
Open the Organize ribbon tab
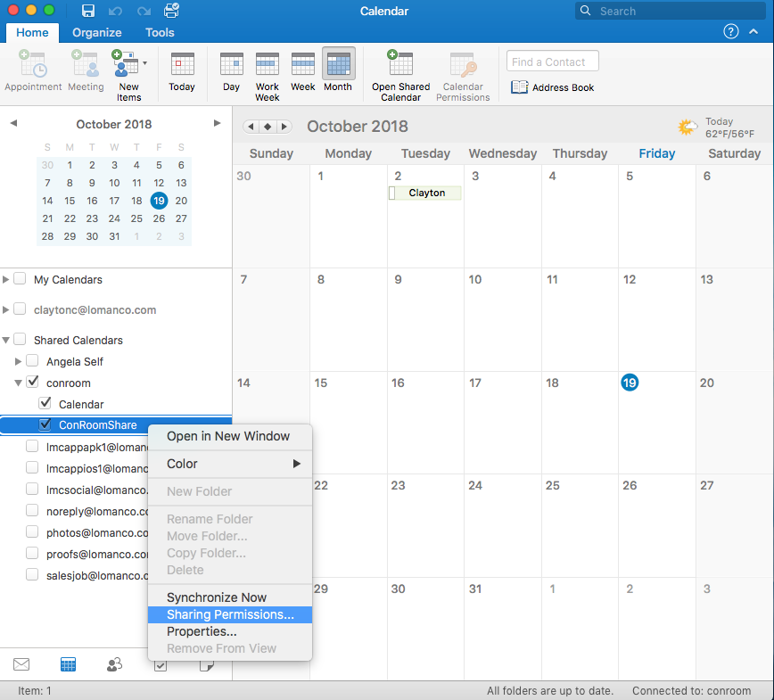coord(96,32)
